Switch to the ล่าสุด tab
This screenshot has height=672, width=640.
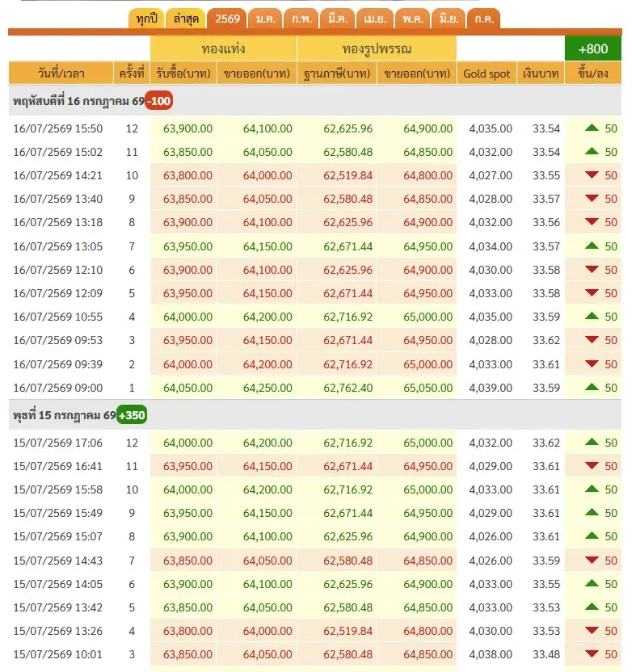coord(186,19)
